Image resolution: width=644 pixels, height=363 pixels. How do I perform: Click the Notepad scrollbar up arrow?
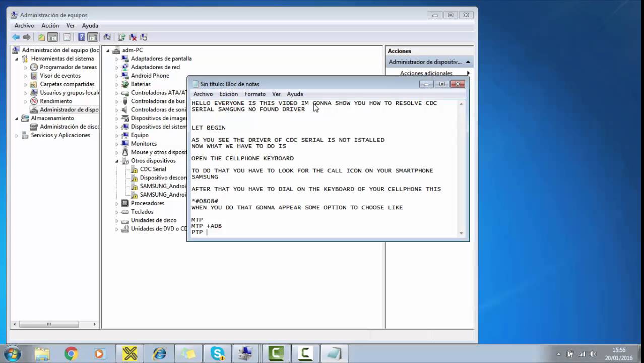pyautogui.click(x=461, y=103)
